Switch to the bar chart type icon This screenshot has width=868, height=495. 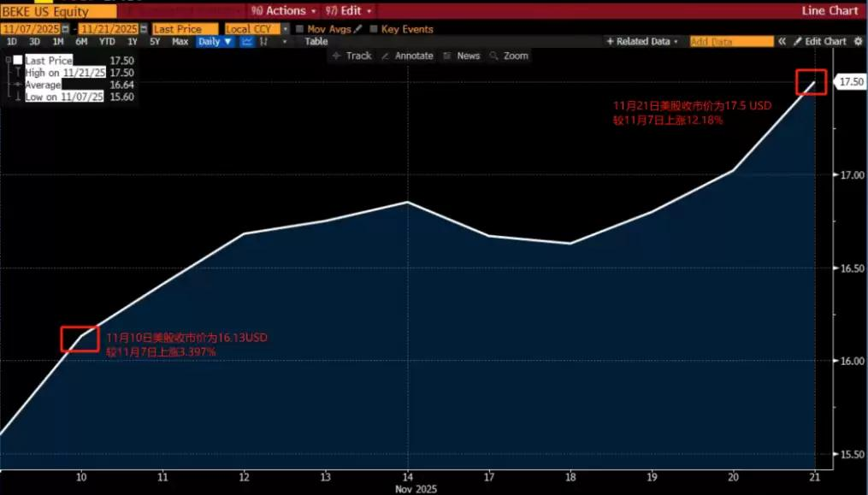pos(264,42)
